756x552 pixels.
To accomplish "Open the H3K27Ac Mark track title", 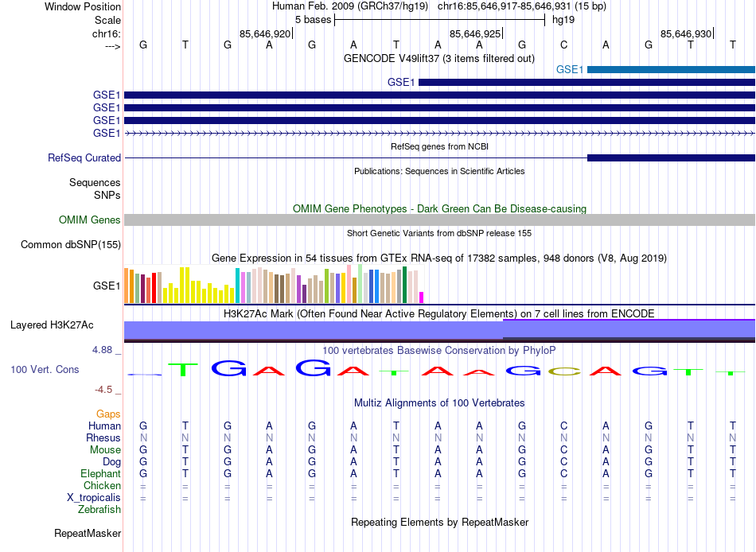I will [439, 314].
